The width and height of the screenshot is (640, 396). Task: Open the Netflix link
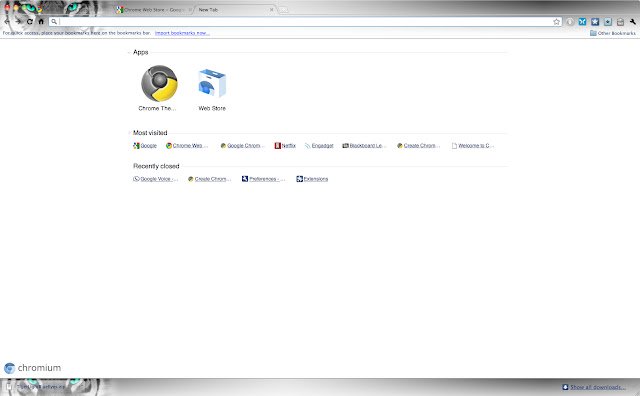click(x=289, y=146)
